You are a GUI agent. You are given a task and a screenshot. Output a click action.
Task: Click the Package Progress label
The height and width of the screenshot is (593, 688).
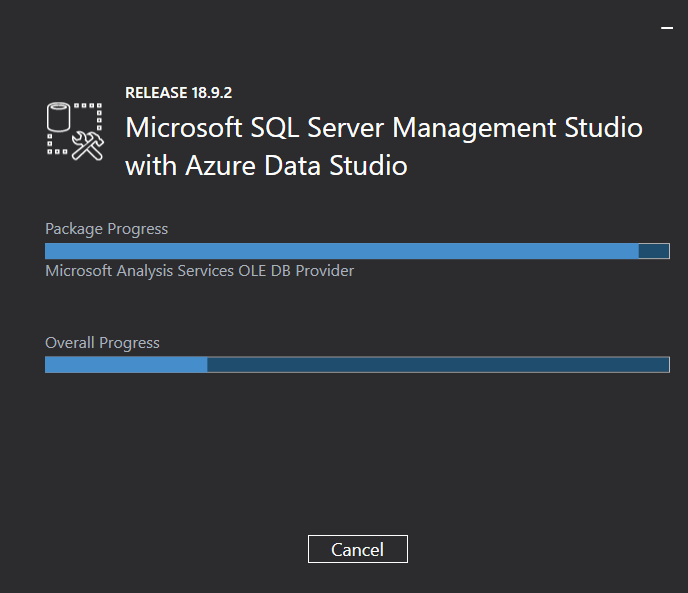[x=107, y=229]
